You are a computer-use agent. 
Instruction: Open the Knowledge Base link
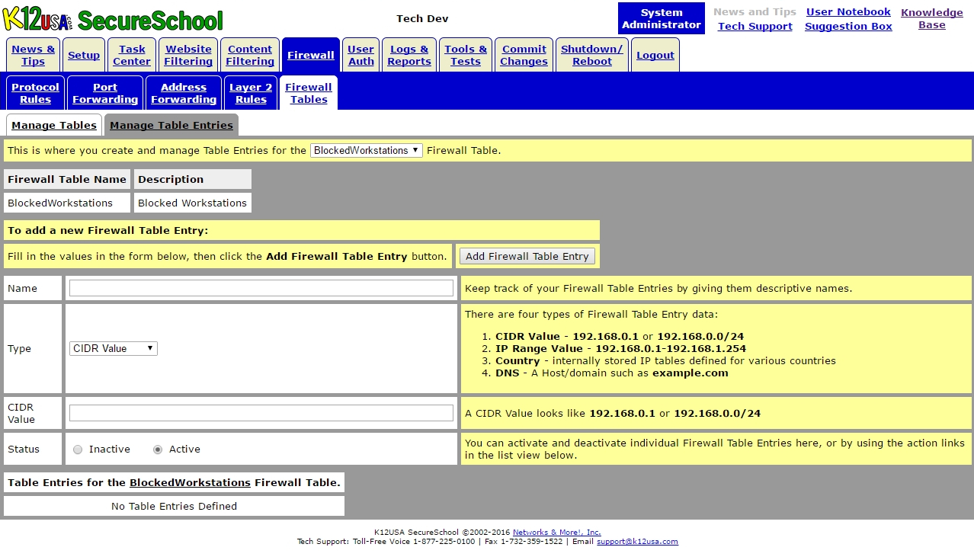(931, 18)
